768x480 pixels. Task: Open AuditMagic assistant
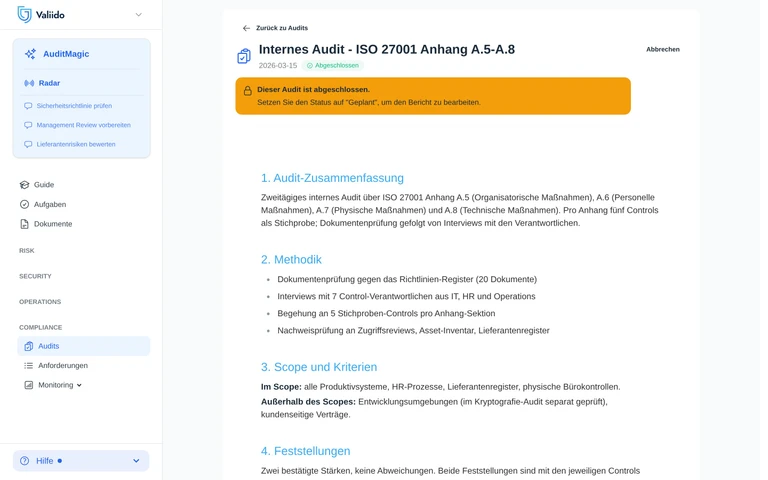tap(66, 54)
